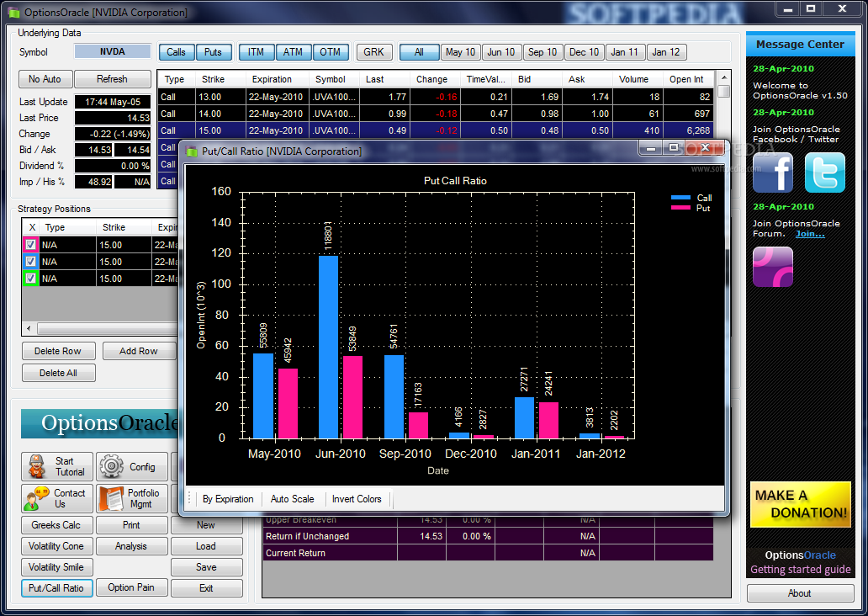Screen dimensions: 868x616
Task: Select the May 10 expiration tab
Action: coord(461,52)
